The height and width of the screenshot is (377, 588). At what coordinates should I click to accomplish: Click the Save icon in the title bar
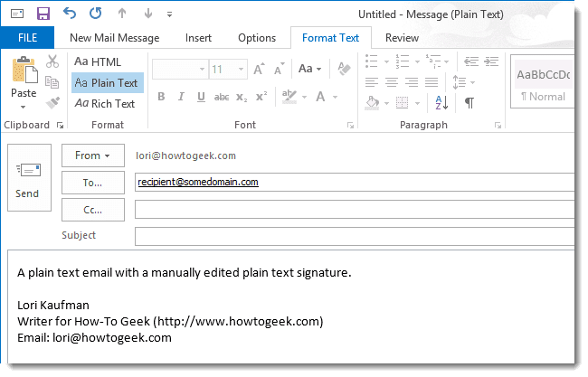coord(43,14)
